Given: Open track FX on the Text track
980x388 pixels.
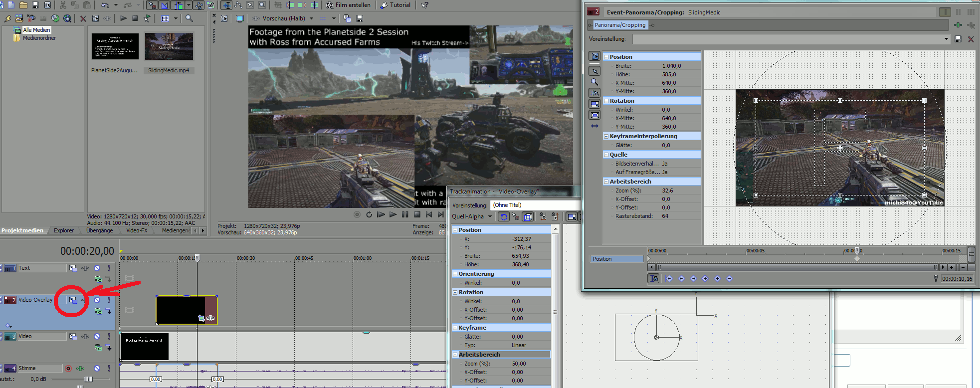Looking at the screenshot, I should (x=85, y=268).
